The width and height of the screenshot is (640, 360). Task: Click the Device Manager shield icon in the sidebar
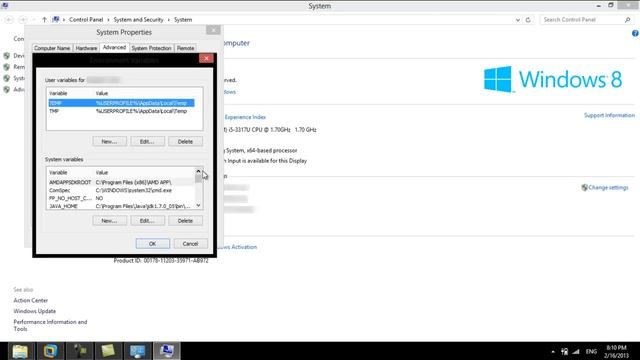7,56
